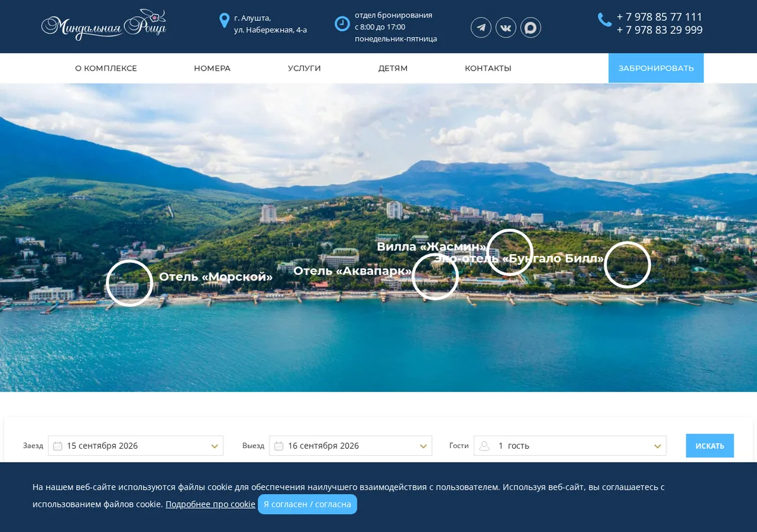Click the clock icon by booking hours

tap(342, 23)
